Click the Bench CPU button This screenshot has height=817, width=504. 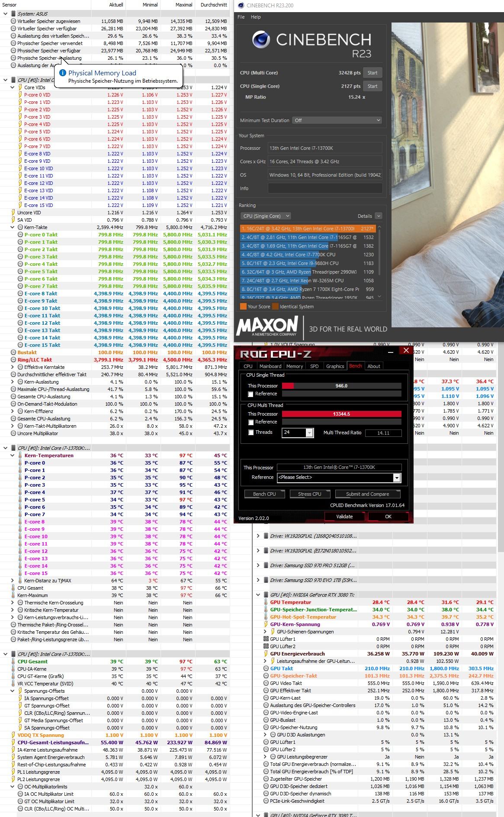(264, 494)
